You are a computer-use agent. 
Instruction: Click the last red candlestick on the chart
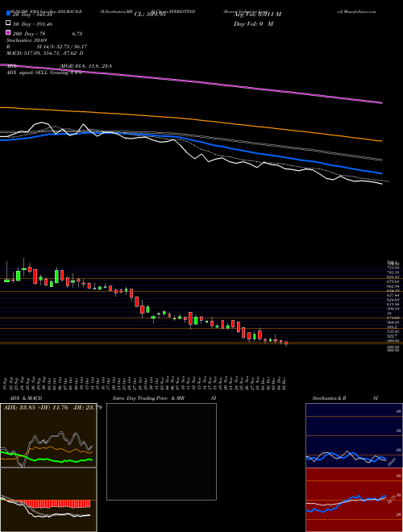pos(286,343)
